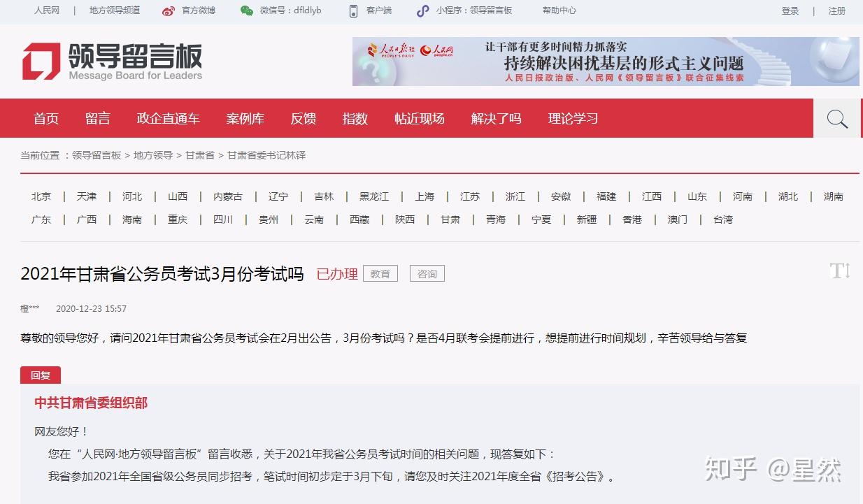The image size is (863, 504).
Task: Select the province 广东
Action: (x=41, y=219)
